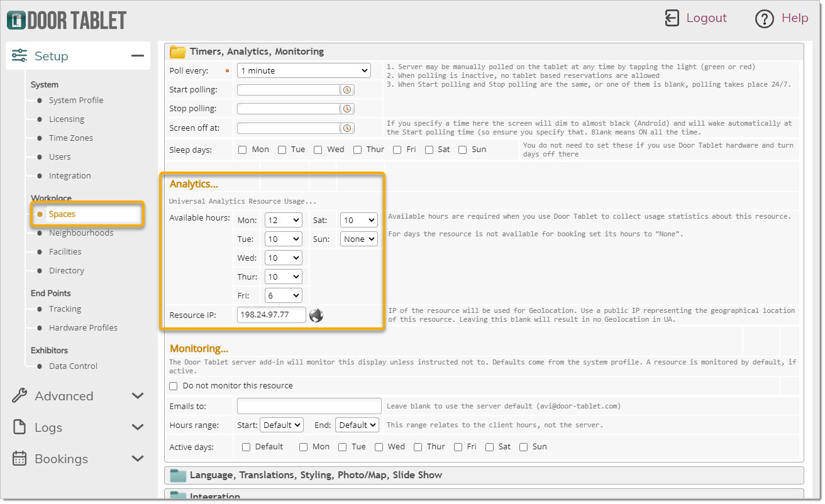Tick the Tue active days checkbox

pos(343,447)
